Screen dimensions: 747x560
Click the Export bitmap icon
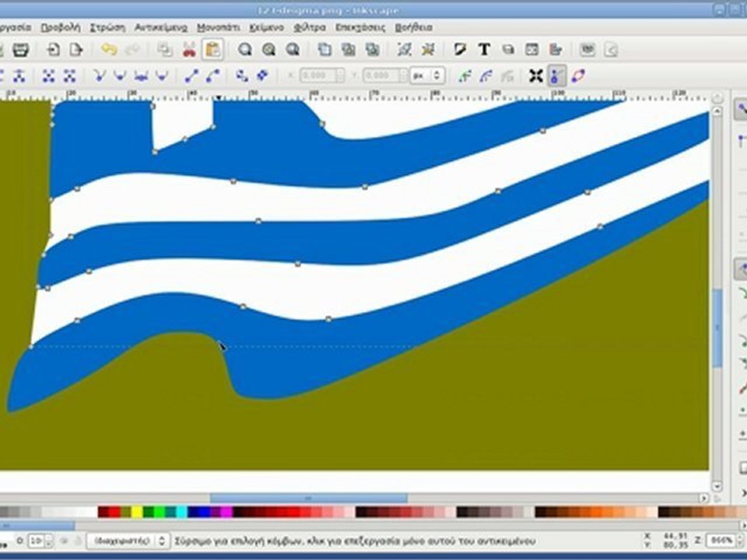[76, 50]
